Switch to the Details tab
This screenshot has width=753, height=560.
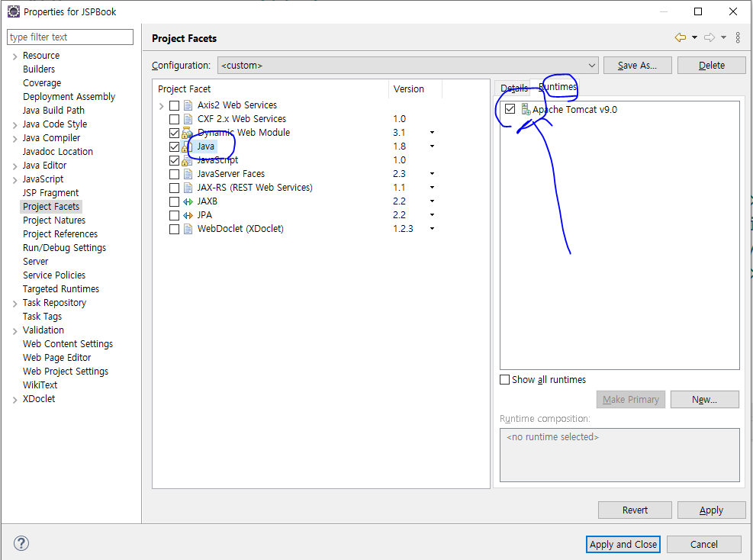[x=513, y=89]
